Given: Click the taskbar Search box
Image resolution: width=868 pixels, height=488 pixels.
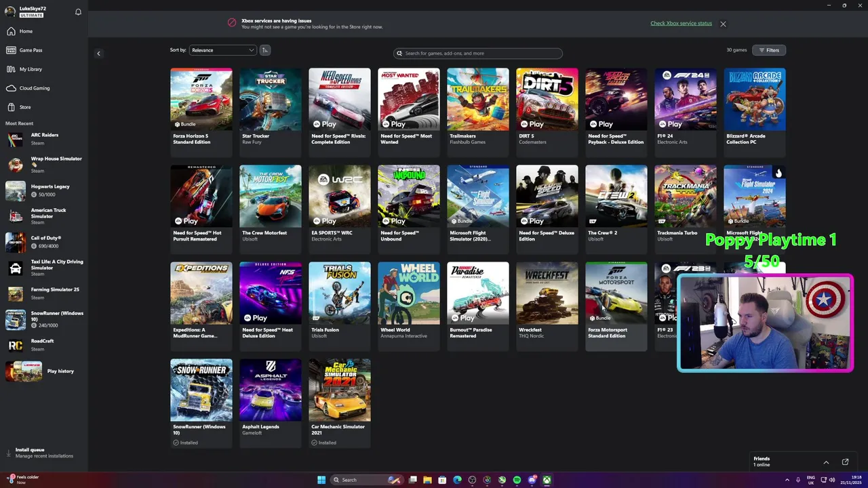Looking at the screenshot, I should [366, 480].
